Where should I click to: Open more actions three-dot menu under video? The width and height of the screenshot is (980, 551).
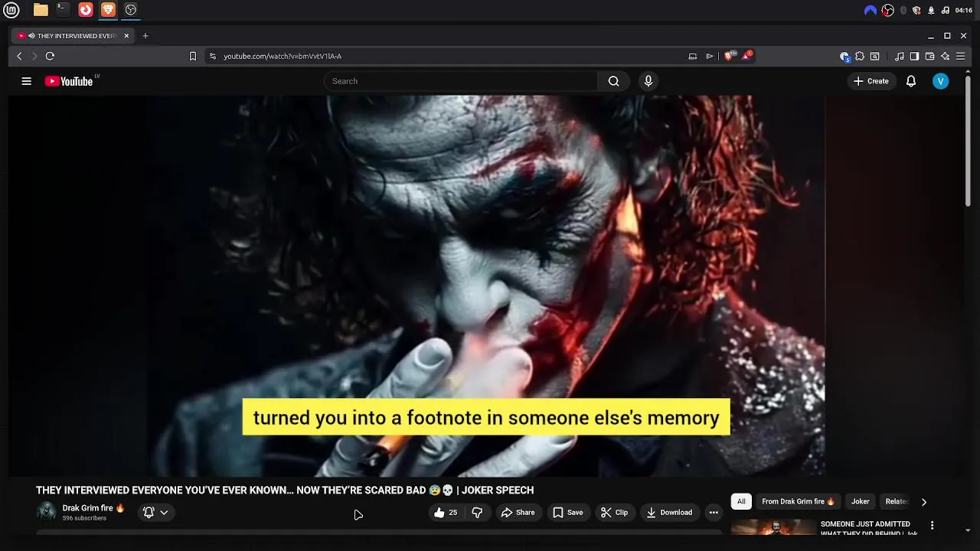point(714,513)
